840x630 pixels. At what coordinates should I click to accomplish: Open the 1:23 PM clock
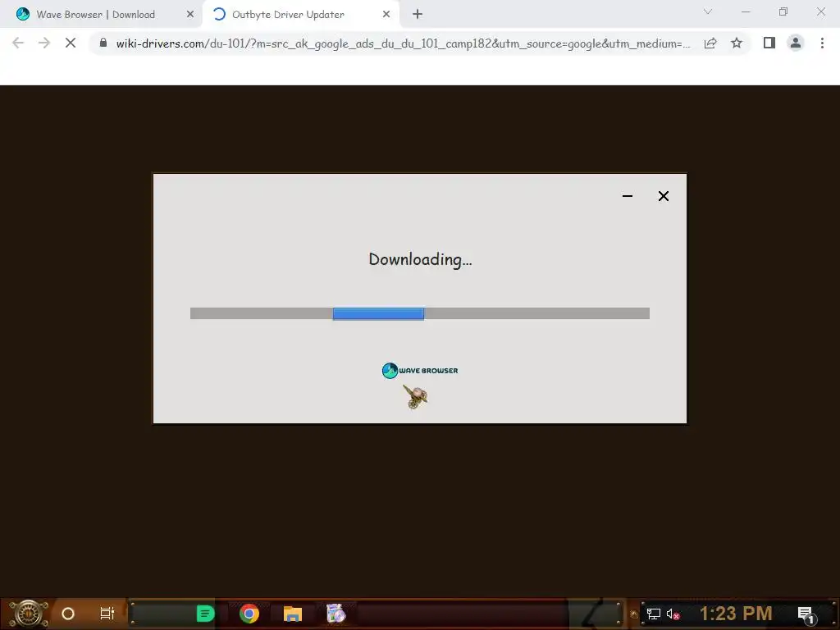point(736,614)
